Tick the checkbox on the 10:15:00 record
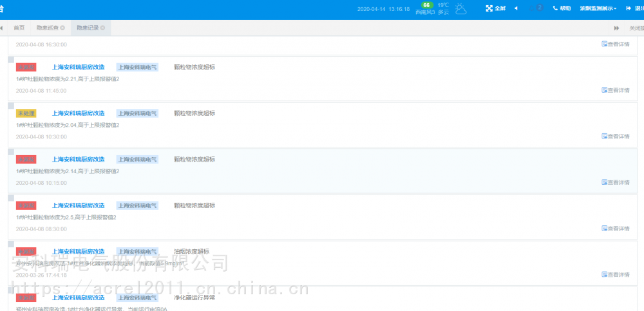Image resolution: width=644 pixels, height=311 pixels. click(x=11, y=151)
